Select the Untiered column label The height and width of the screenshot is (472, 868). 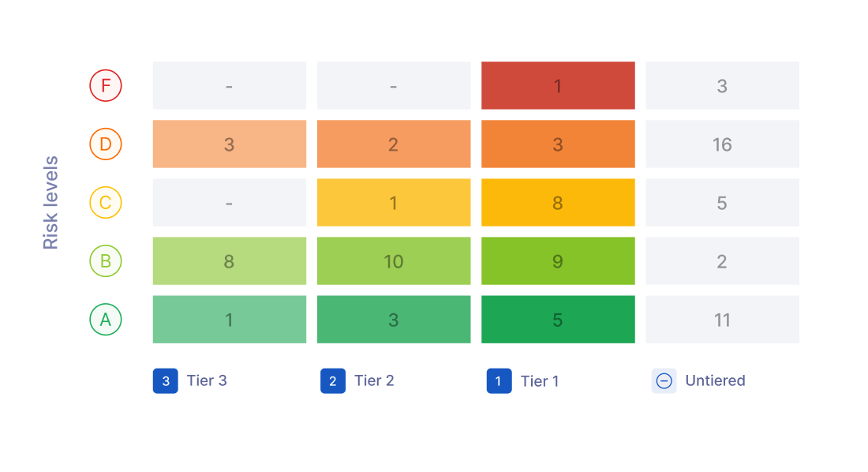715,380
